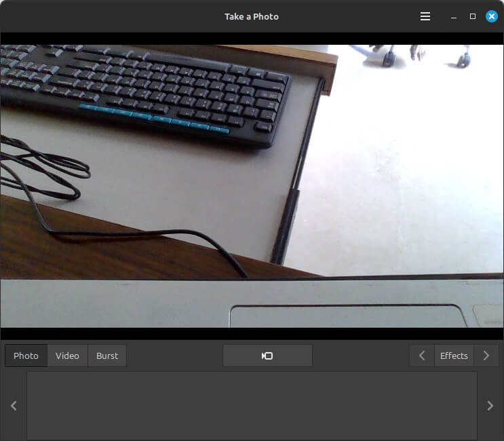Minimize the Take a Photo window
The height and width of the screenshot is (441, 504).
coord(454,16)
